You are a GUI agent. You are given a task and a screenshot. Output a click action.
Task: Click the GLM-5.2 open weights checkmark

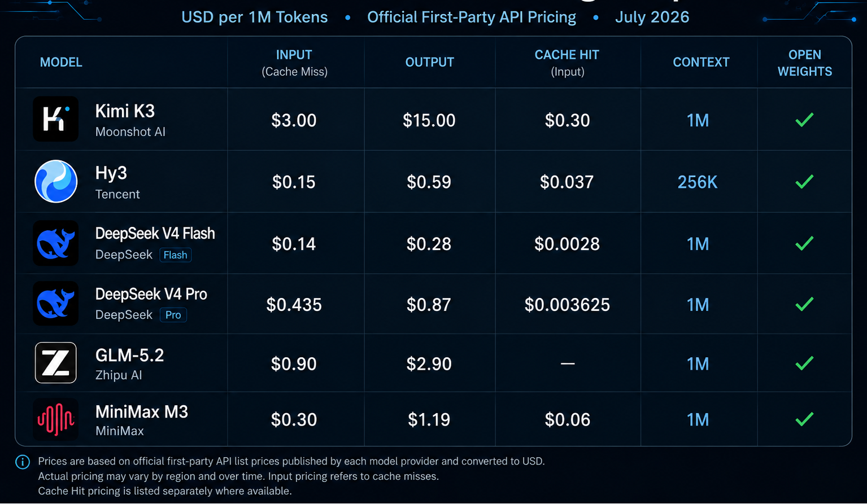pos(804,363)
